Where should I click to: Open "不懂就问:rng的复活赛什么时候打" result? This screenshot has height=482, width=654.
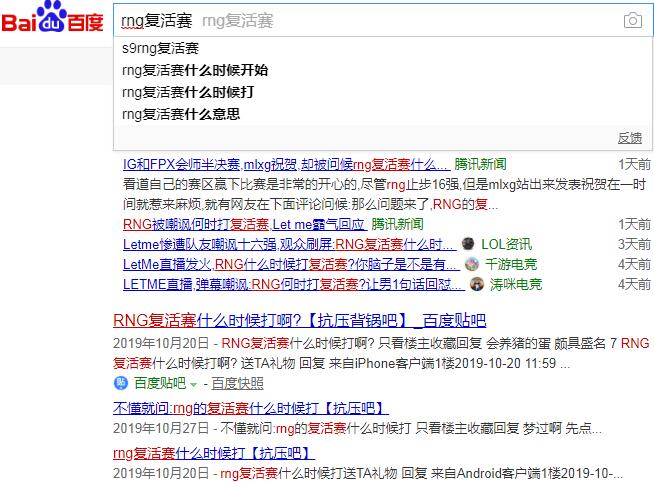250,408
